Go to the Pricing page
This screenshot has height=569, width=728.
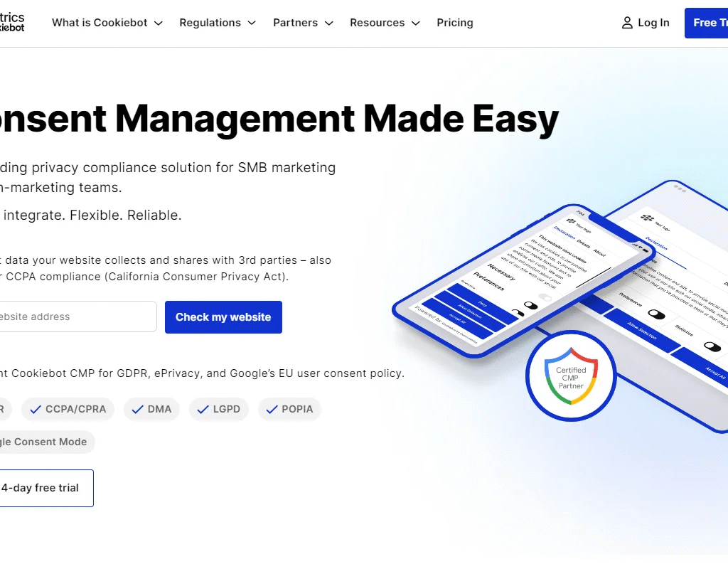pos(455,23)
